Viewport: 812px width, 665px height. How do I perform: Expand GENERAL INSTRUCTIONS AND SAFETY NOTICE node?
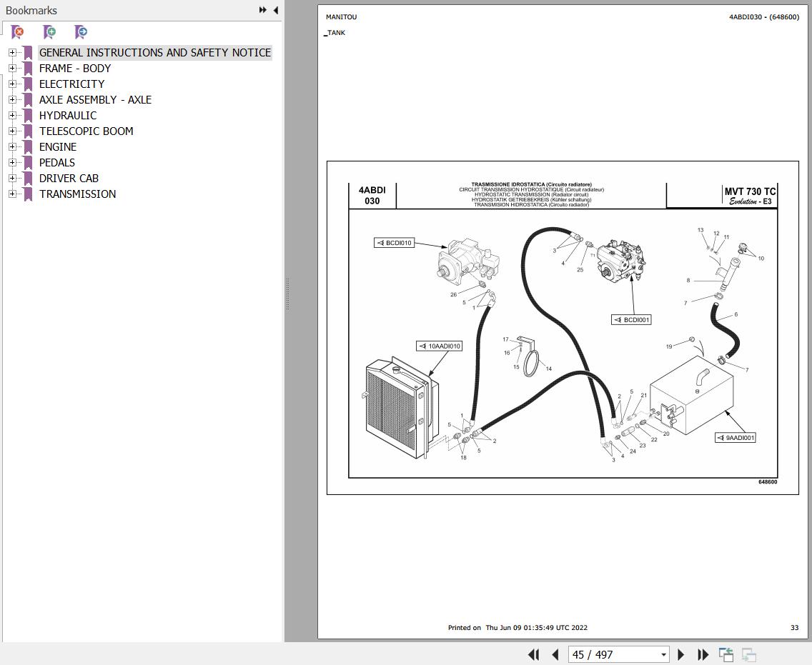(12, 52)
